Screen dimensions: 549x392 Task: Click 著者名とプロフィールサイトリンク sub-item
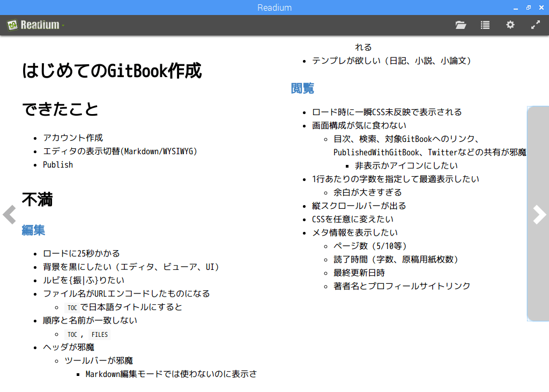[x=402, y=286]
